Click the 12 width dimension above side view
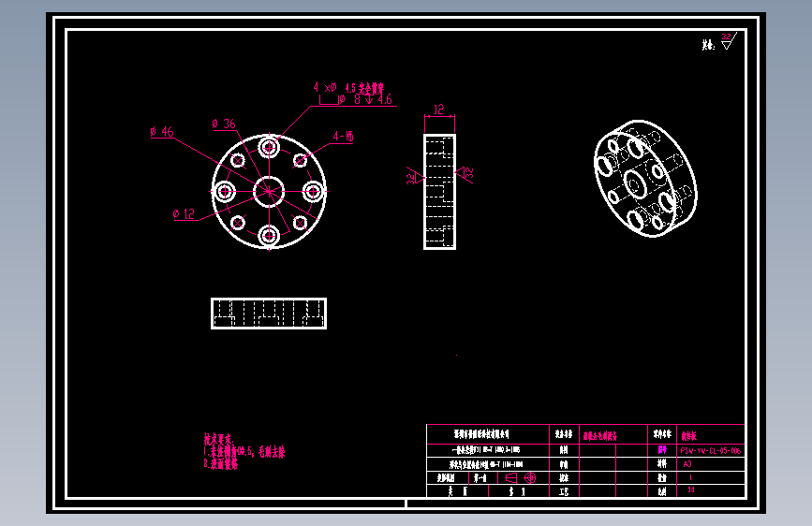This screenshot has width=812, height=526. [438, 110]
